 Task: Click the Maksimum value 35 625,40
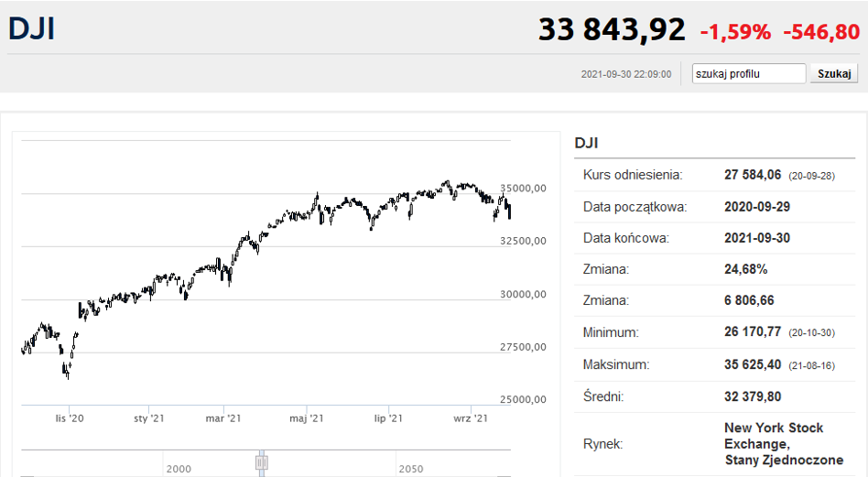[x=753, y=364]
